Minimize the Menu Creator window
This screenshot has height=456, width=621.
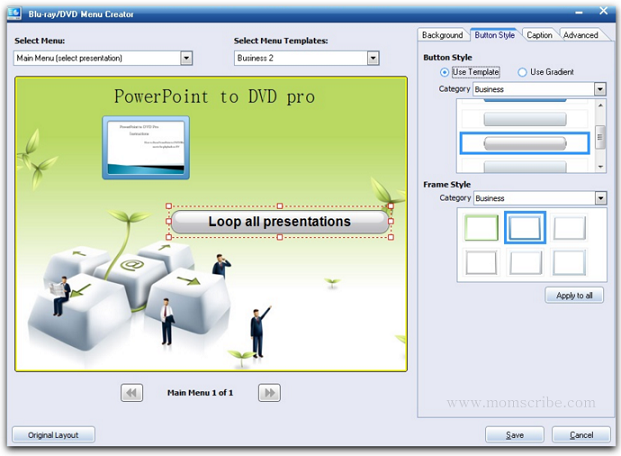(x=579, y=12)
